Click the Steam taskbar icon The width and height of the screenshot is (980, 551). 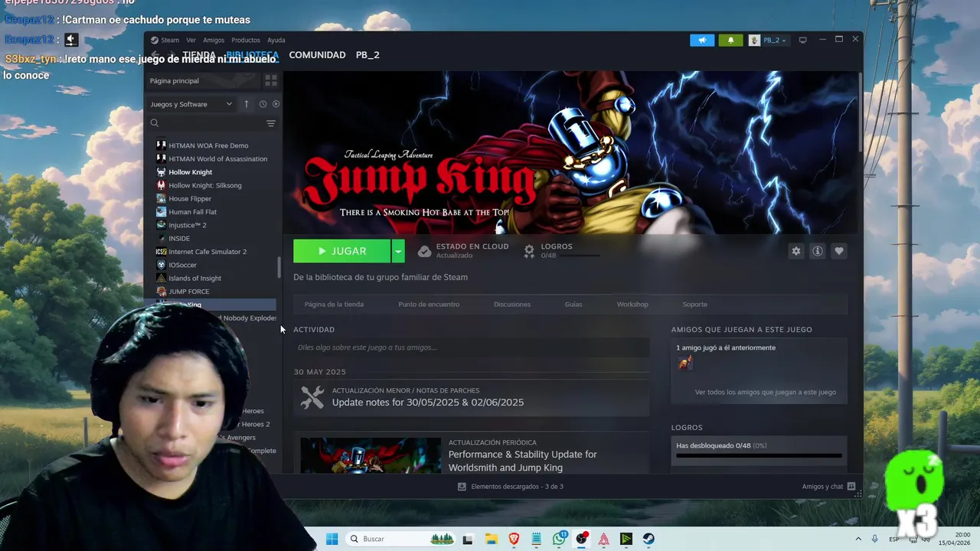648,539
